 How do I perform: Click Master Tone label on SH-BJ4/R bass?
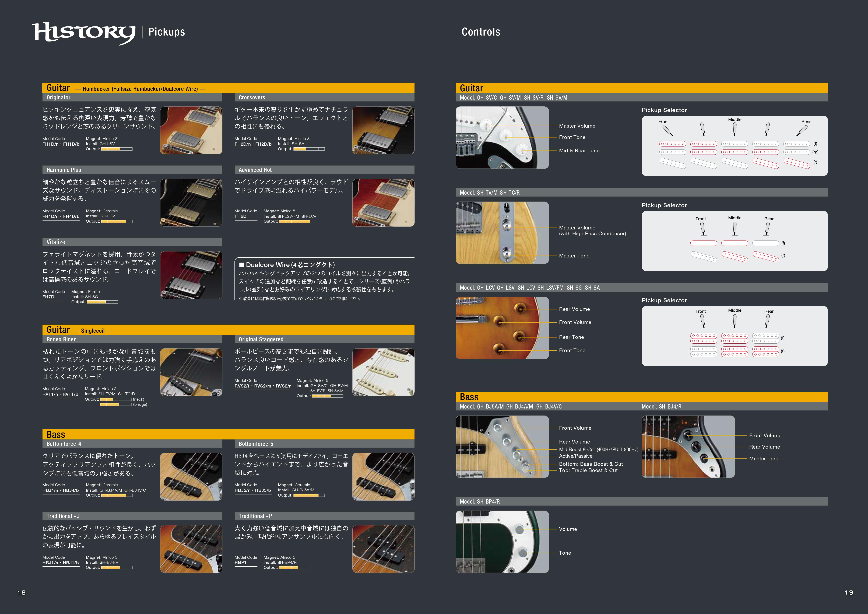pyautogui.click(x=764, y=459)
